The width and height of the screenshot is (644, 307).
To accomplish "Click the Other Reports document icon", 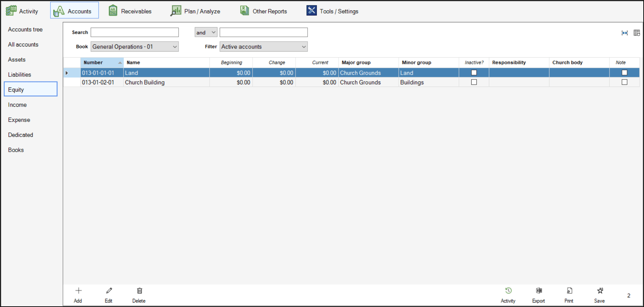I will point(245,11).
